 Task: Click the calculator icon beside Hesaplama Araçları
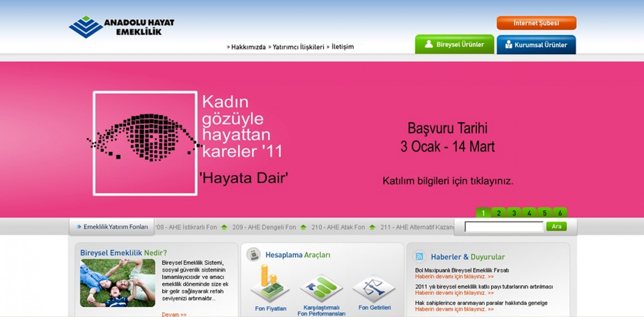[254, 255]
